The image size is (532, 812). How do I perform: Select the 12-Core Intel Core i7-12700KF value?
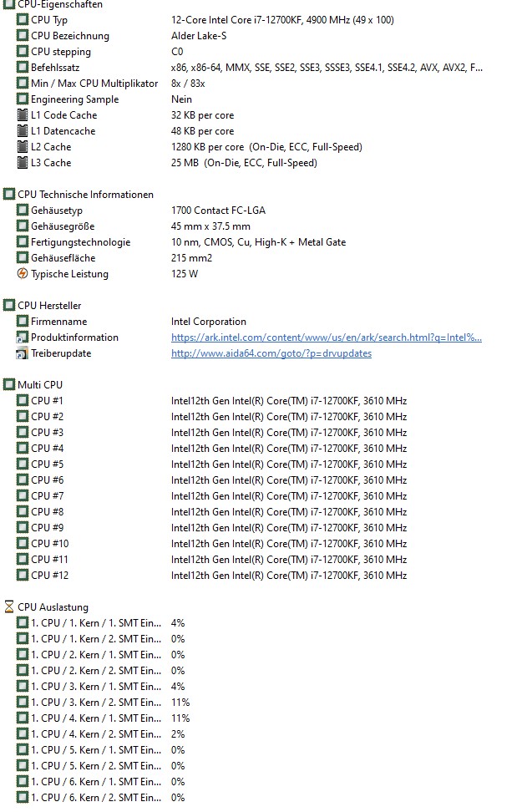pyautogui.click(x=282, y=20)
